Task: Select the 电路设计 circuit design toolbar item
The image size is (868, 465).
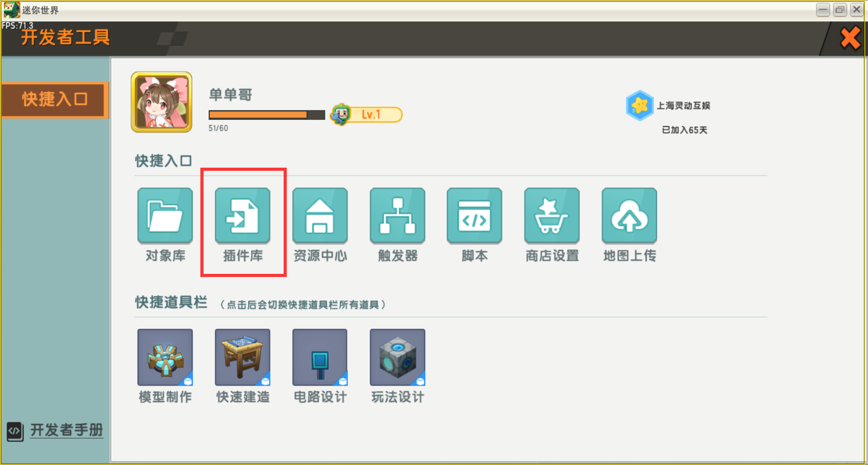Action: (320, 357)
